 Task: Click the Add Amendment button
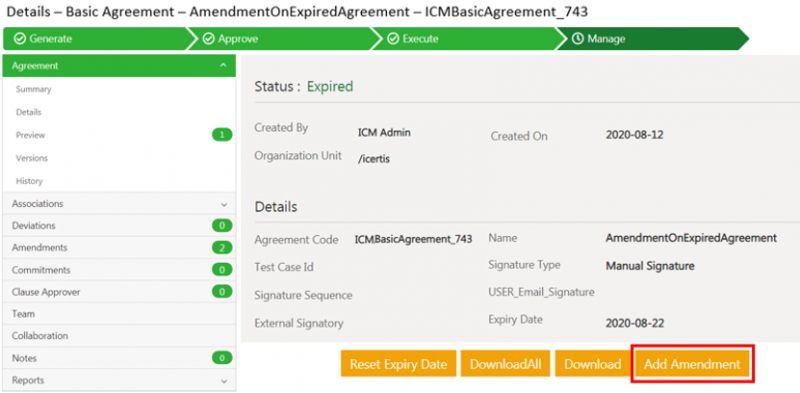tap(692, 364)
